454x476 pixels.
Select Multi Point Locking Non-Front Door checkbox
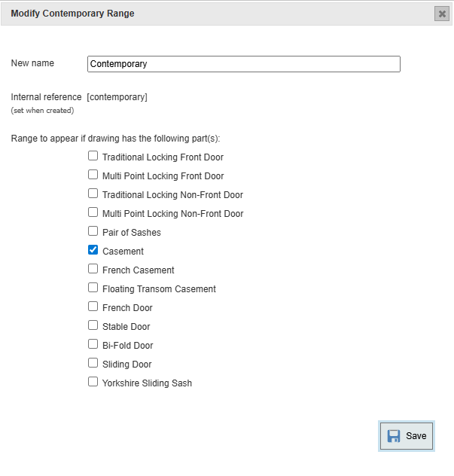[x=93, y=212]
